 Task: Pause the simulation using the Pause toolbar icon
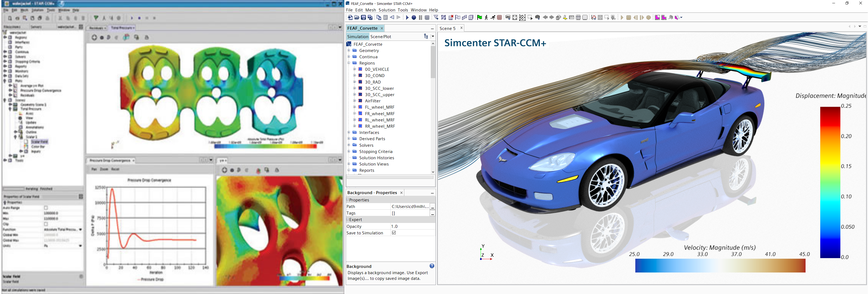pos(420,17)
